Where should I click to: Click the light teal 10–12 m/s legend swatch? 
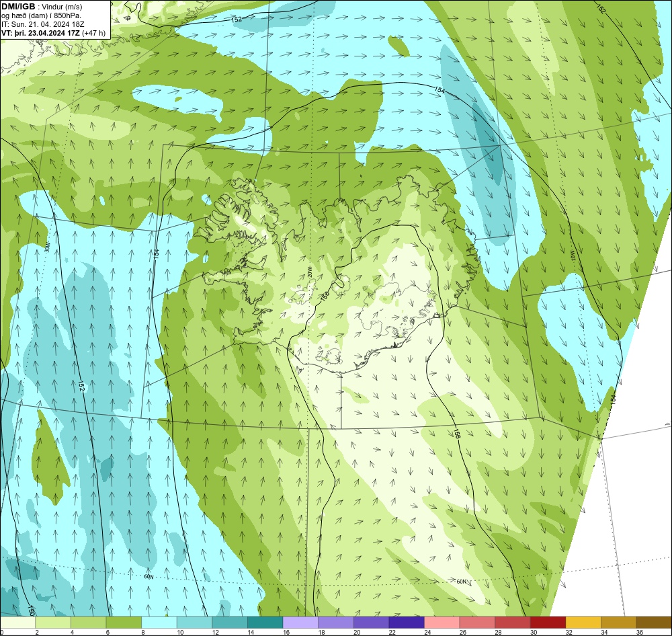195,623
